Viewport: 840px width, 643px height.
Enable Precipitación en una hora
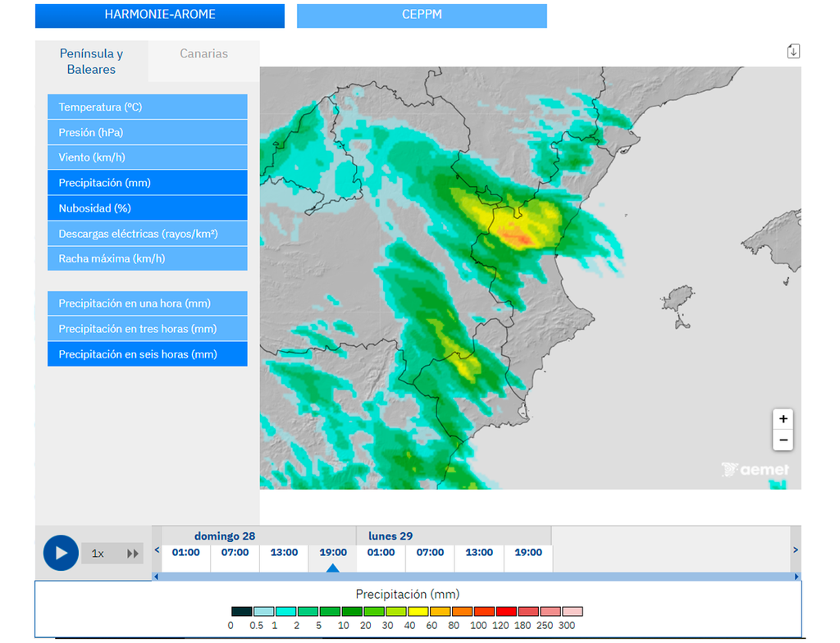pos(147,303)
